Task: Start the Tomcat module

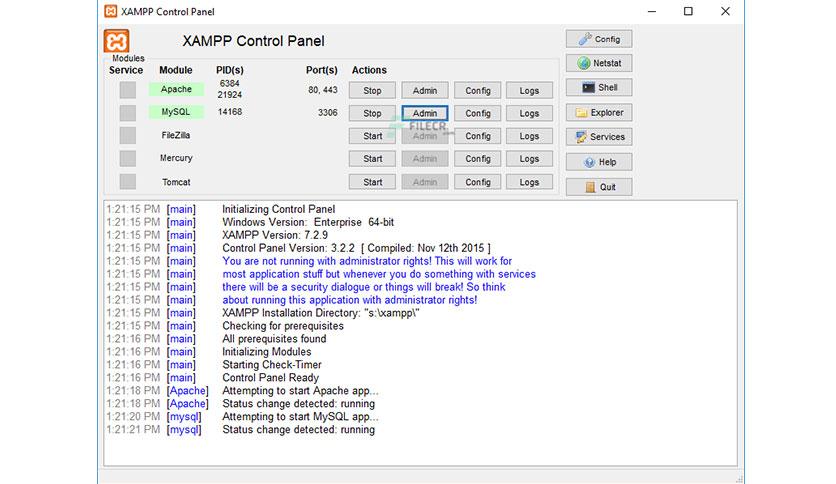Action: point(372,182)
